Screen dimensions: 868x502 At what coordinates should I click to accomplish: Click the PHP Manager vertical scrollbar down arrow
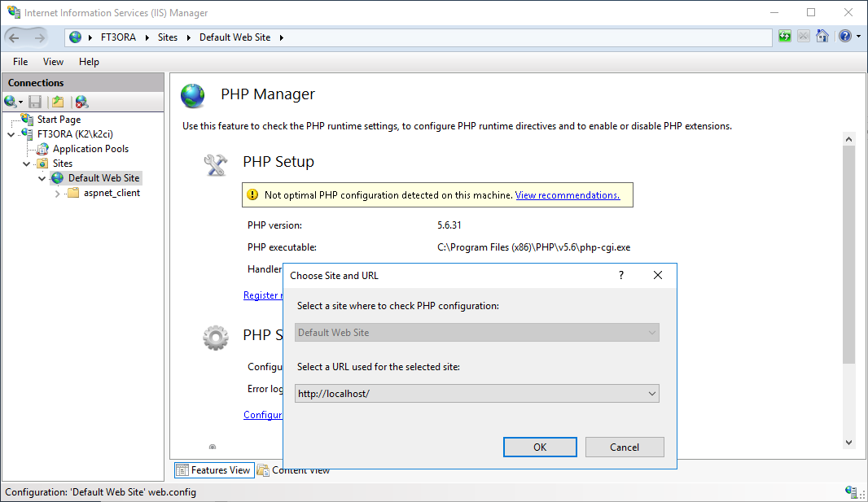(848, 442)
